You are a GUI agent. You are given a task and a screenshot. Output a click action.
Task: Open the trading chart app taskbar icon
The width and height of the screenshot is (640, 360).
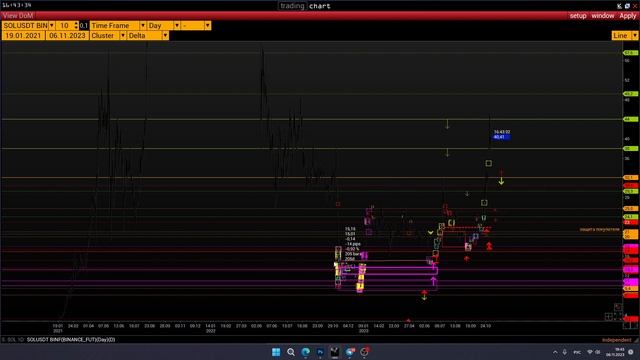(x=335, y=352)
